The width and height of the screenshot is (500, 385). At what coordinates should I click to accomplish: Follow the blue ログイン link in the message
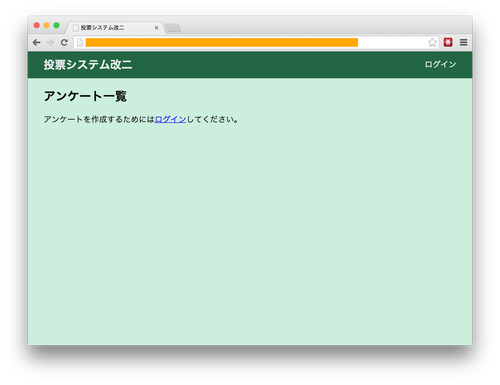pos(170,119)
